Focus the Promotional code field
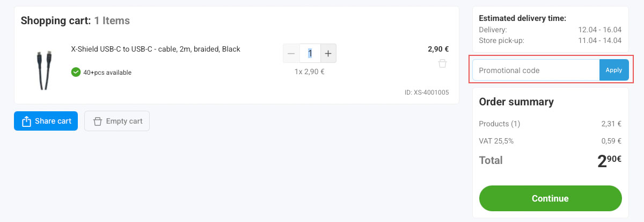This screenshot has width=644, height=222. pos(536,70)
